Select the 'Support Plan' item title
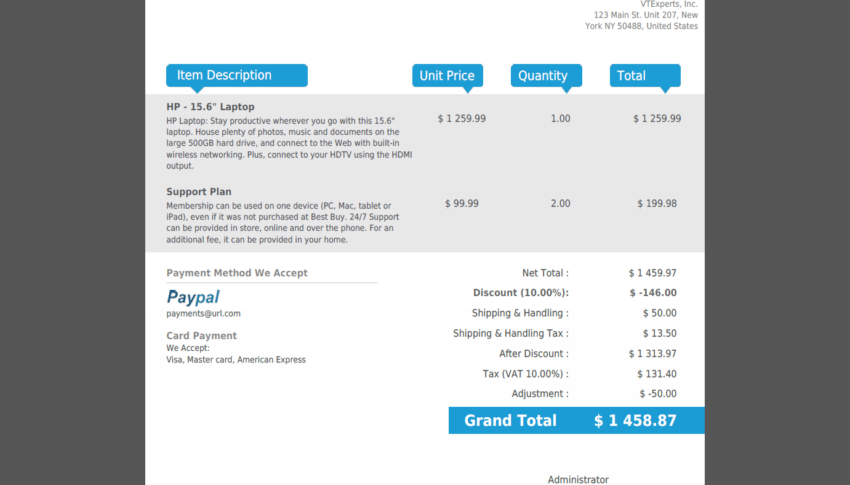The height and width of the screenshot is (485, 850). (x=199, y=192)
